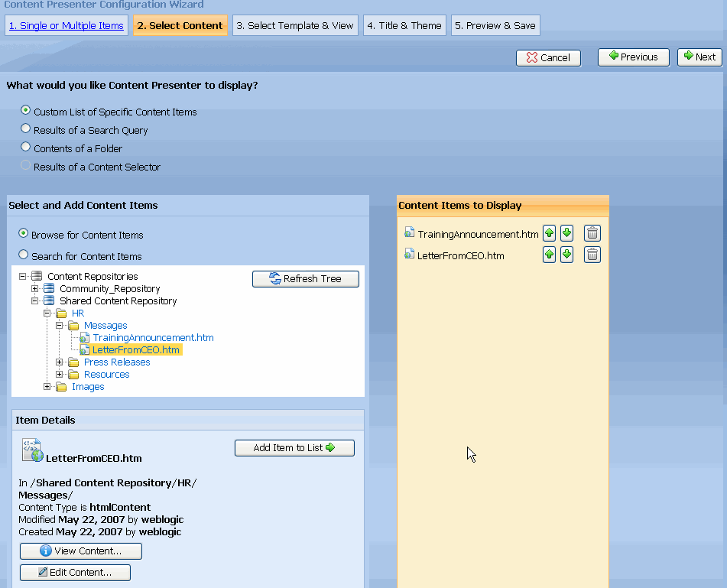Advance with the Next button
Viewport: 727px width, 588px height.
(699, 57)
